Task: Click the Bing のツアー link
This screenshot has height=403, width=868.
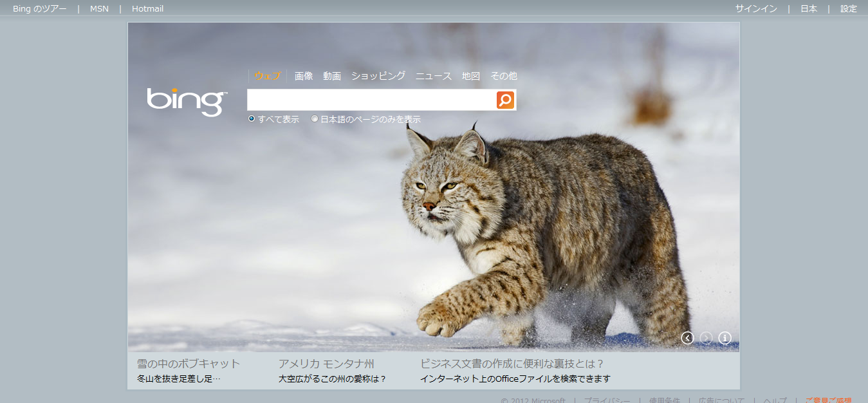Action: (x=39, y=9)
